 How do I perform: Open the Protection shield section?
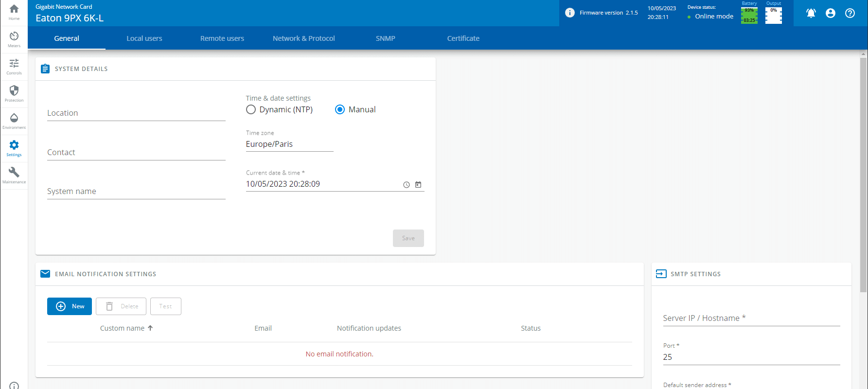coord(14,94)
